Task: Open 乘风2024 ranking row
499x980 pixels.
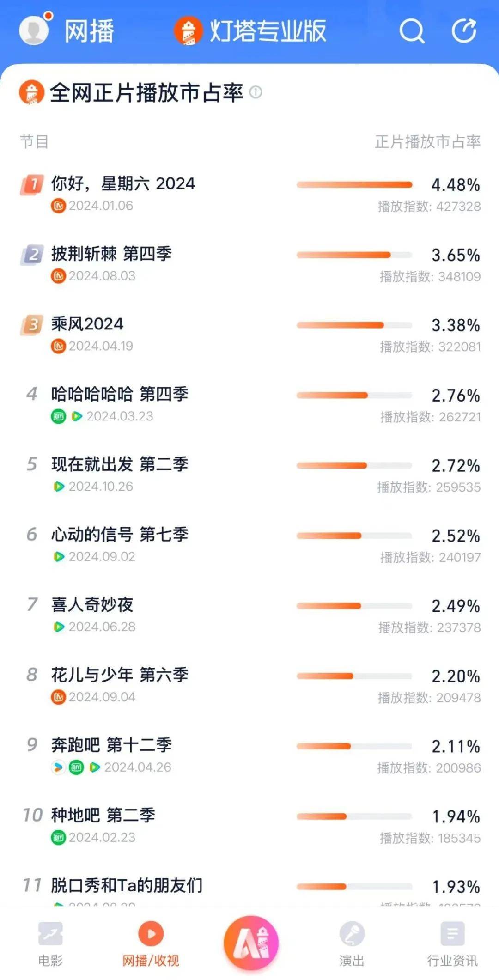Action: [87, 324]
